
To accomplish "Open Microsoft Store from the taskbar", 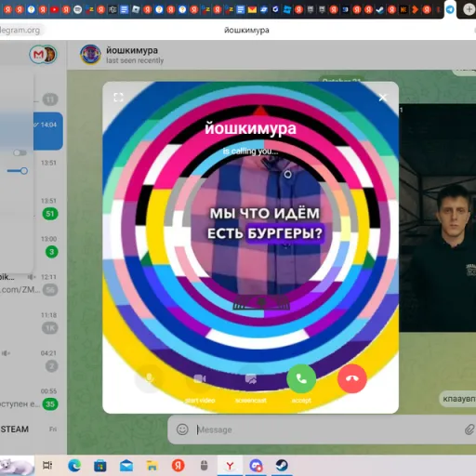I will (x=100, y=466).
